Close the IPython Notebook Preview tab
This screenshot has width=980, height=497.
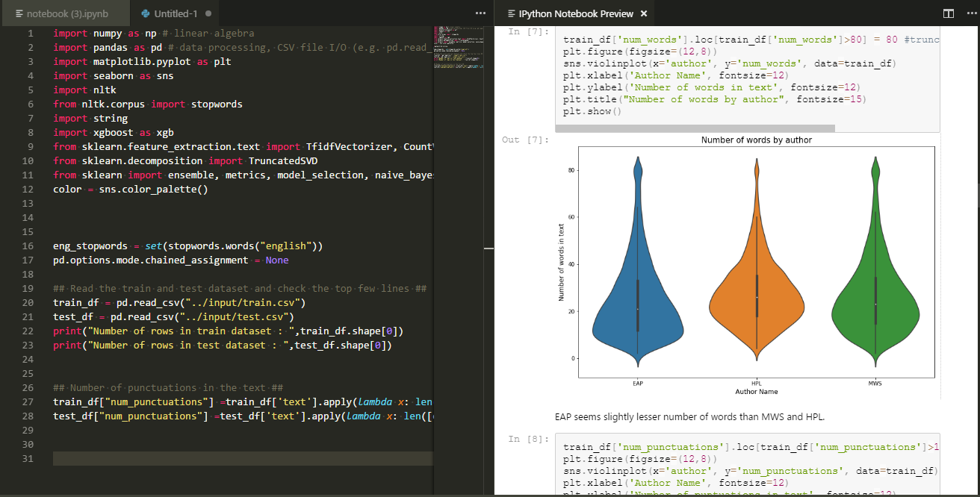[644, 13]
